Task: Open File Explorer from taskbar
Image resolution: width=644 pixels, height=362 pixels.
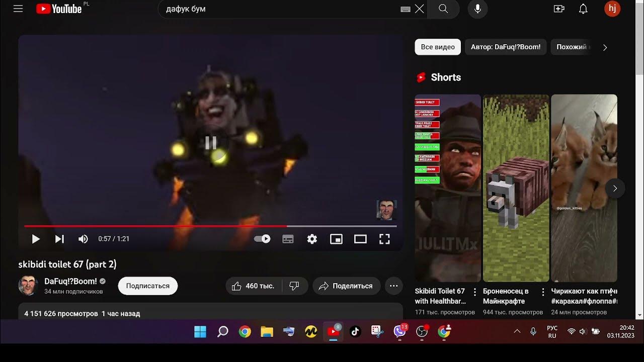Action: click(x=267, y=331)
